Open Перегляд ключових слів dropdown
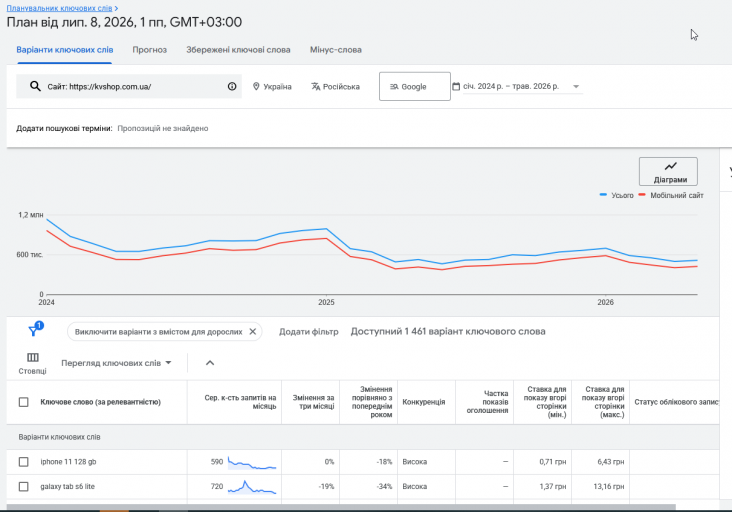This screenshot has width=732, height=512. (116, 363)
